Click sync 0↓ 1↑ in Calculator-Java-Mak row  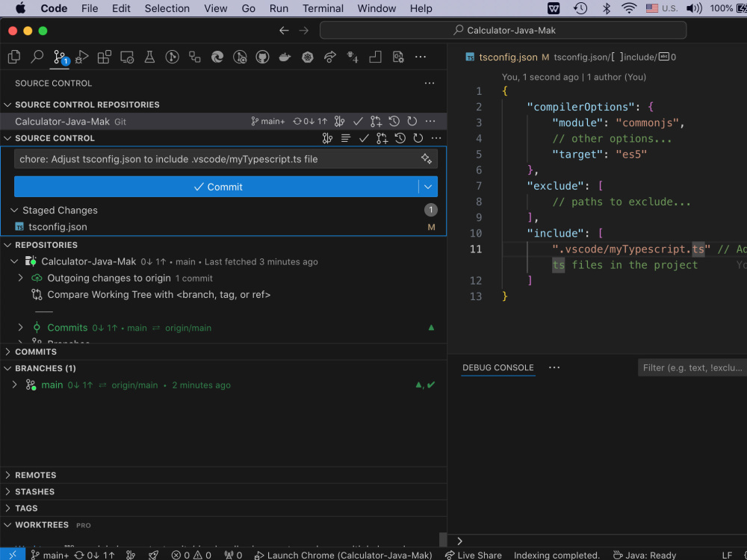tap(310, 122)
